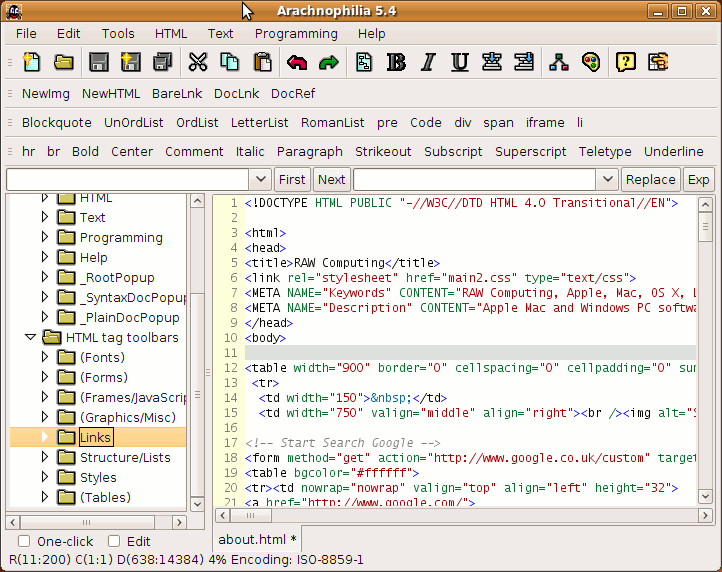Click the New document icon
The image size is (722, 572).
pos(31,62)
